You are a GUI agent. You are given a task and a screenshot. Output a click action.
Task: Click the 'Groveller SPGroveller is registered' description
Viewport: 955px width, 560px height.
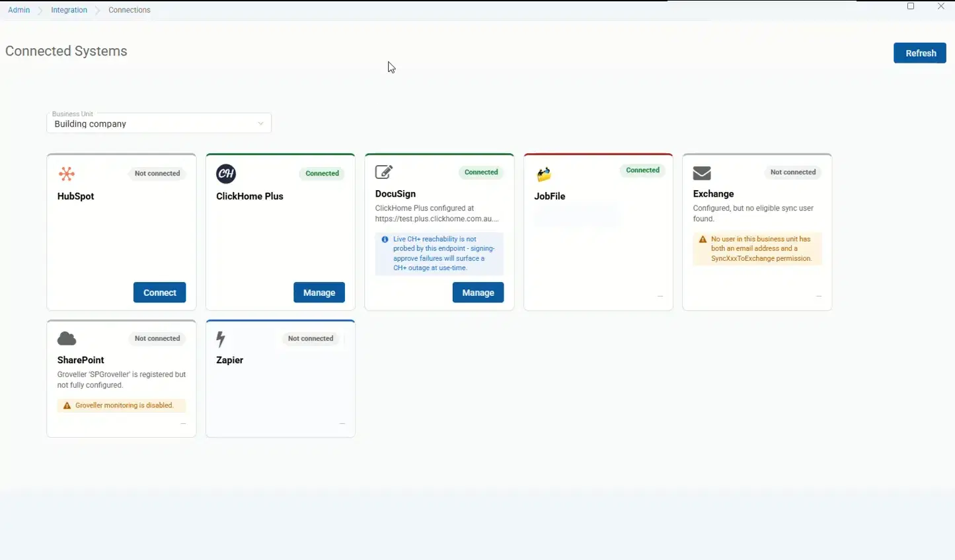tap(122, 380)
